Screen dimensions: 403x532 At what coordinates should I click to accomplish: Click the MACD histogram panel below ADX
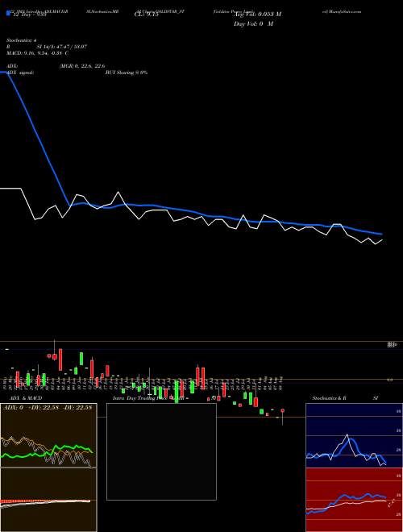[x=48, y=500]
